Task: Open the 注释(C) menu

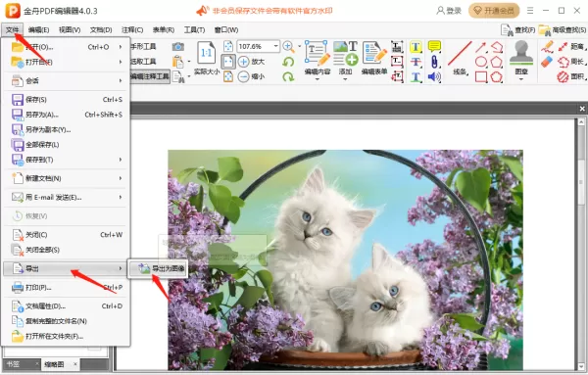Action: [132, 30]
